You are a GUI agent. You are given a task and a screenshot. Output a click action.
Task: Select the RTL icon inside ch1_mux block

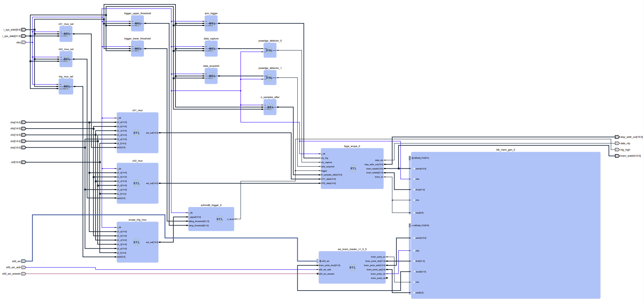tap(136, 133)
